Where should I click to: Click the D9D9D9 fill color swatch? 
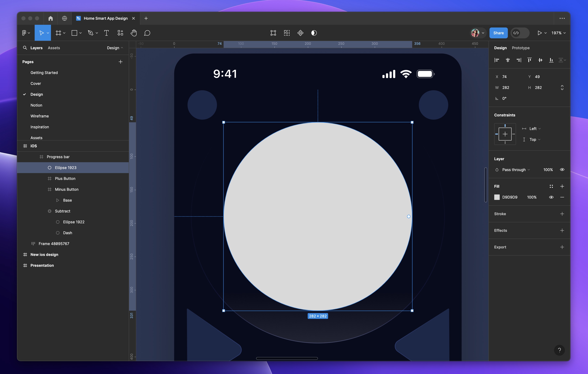coord(497,197)
